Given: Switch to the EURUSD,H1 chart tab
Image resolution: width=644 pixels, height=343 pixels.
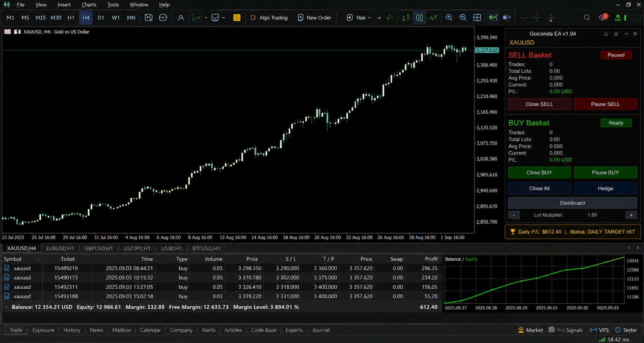Looking at the screenshot, I should click(60, 248).
